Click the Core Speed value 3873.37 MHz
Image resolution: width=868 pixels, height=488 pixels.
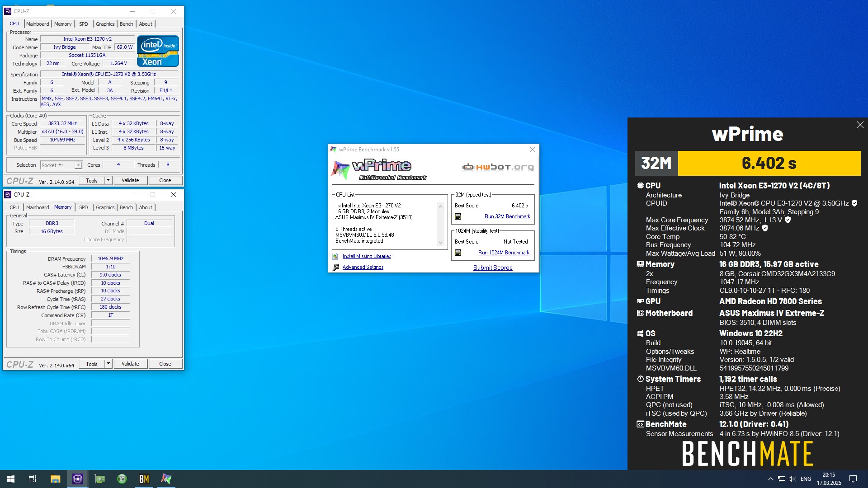pyautogui.click(x=62, y=123)
